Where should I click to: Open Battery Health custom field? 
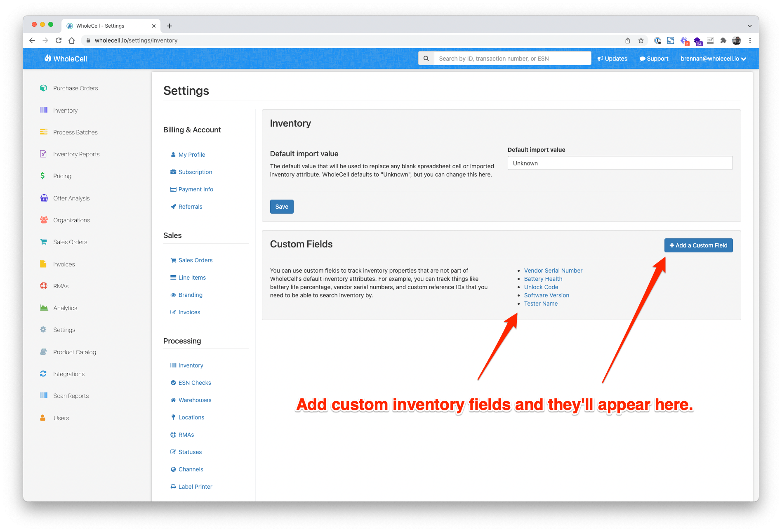pyautogui.click(x=543, y=279)
